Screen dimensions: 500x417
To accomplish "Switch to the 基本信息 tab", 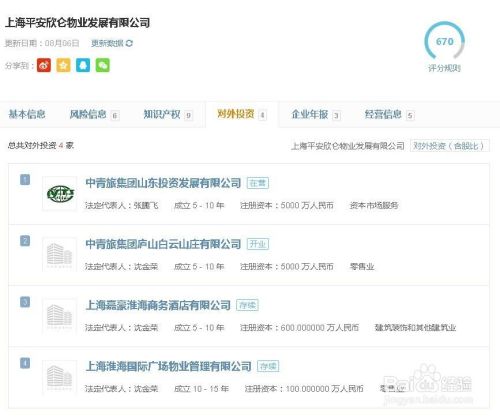I will pyautogui.click(x=27, y=114).
